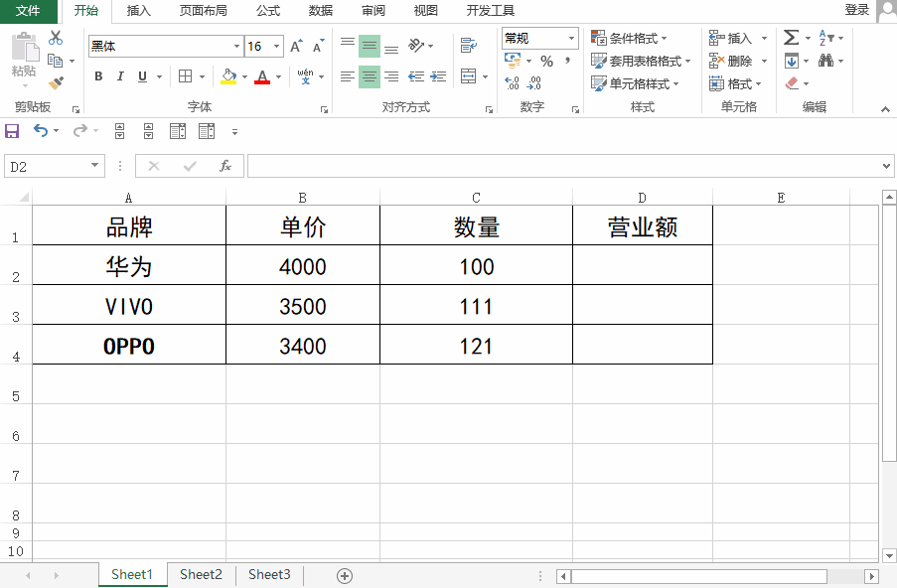897x588 pixels.
Task: Switch to Formulas (公式) tab
Action: tap(268, 11)
